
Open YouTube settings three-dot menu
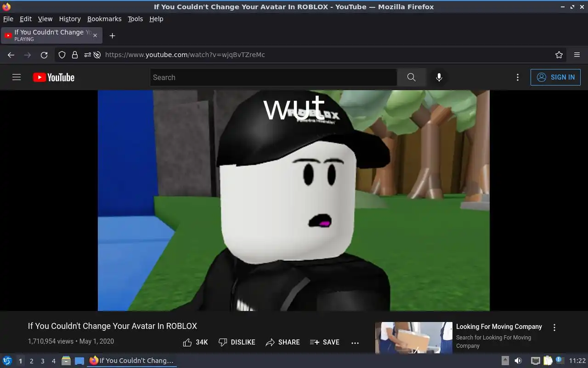[518, 77]
